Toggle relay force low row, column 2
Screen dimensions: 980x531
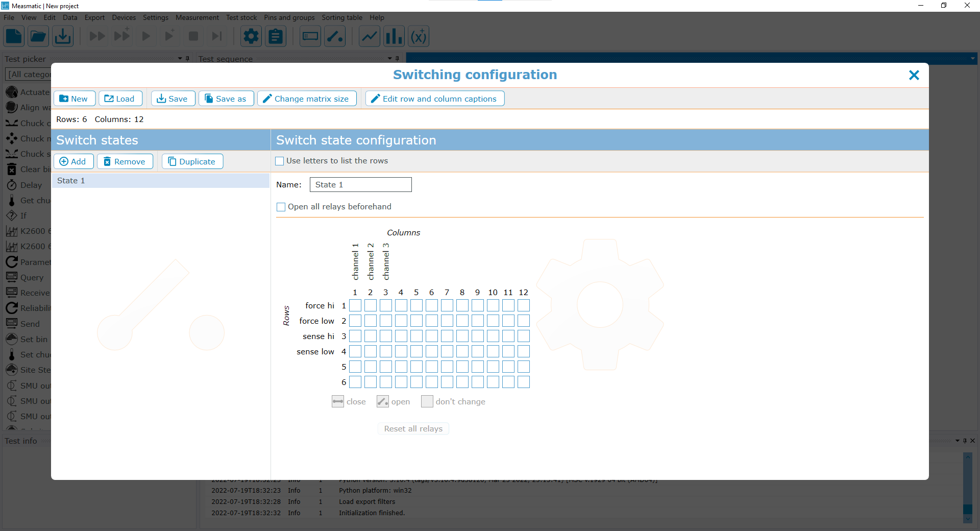(x=371, y=321)
